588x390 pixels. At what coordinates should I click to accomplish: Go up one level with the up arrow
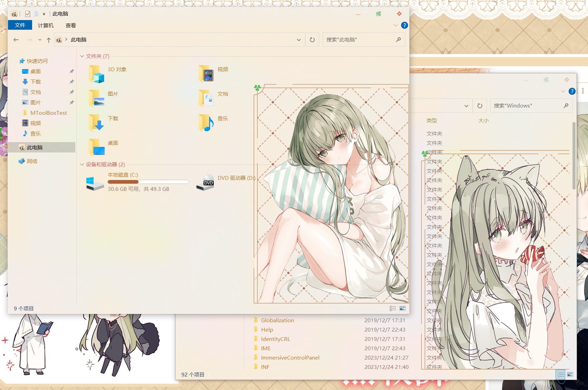pos(49,40)
